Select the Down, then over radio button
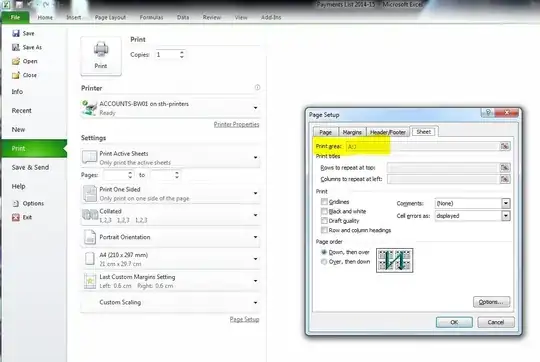Screen dimensions: 540x362 click(x=324, y=252)
